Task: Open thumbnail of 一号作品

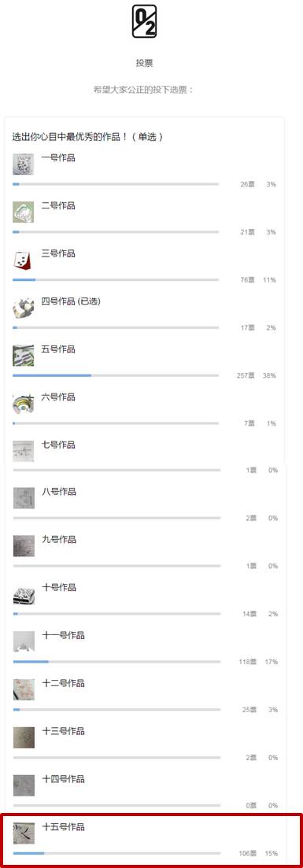Action: pyautogui.click(x=24, y=164)
